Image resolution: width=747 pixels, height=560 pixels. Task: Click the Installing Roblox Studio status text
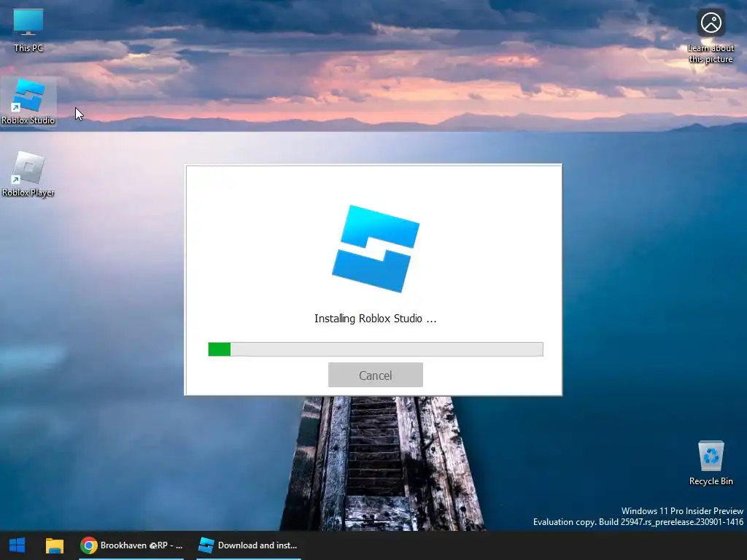tap(376, 319)
